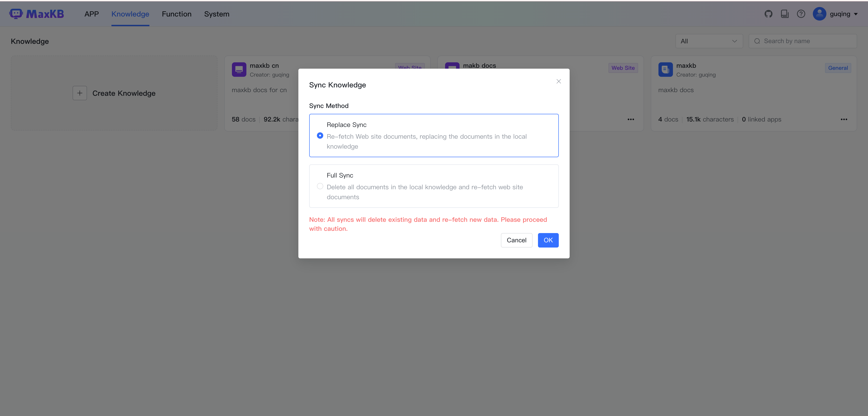
Task: Click the Replace Sync option description
Action: pyautogui.click(x=427, y=141)
